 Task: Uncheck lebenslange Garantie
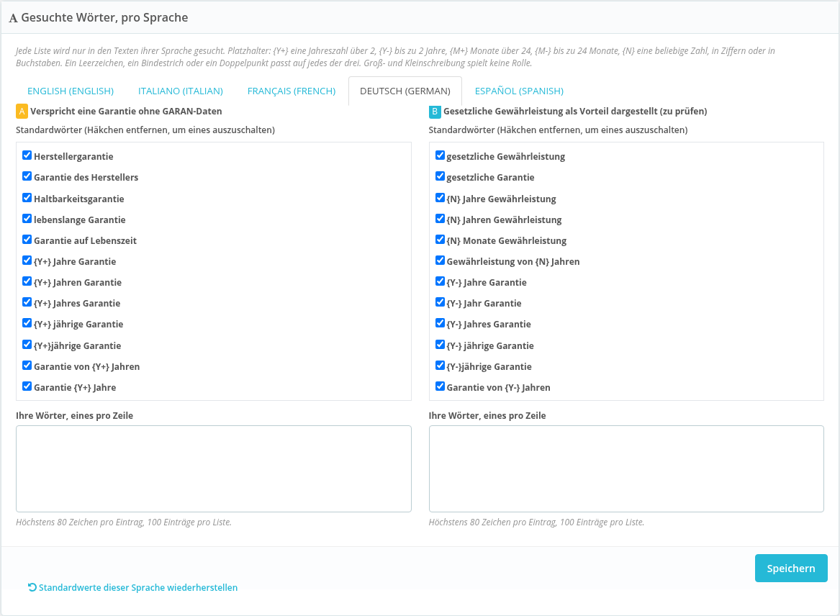pos(27,219)
